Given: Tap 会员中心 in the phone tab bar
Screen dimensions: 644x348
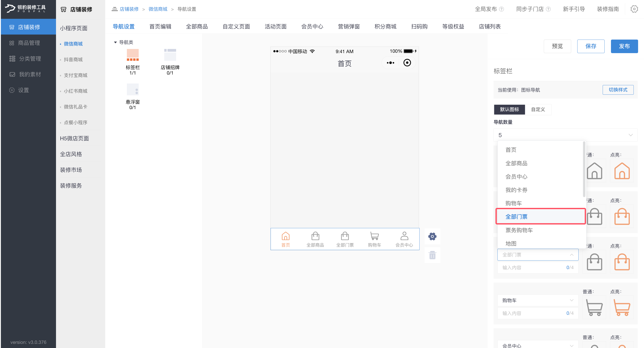Looking at the screenshot, I should point(404,239).
